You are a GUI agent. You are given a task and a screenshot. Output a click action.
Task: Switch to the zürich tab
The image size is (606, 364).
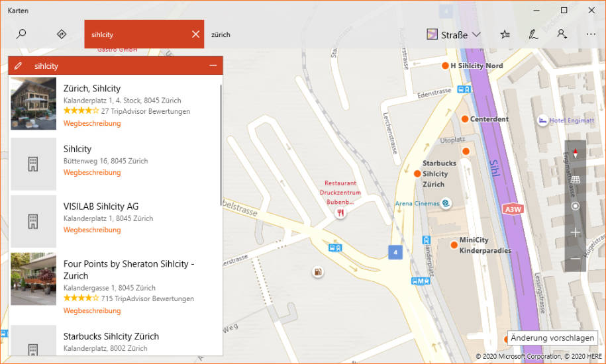coord(221,34)
